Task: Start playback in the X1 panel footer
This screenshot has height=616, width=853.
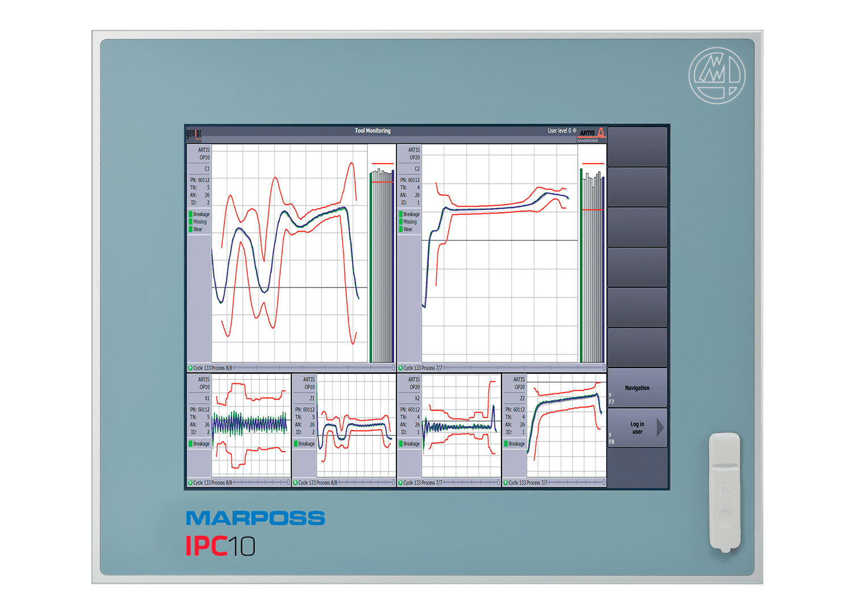Action: pyautogui.click(x=191, y=482)
